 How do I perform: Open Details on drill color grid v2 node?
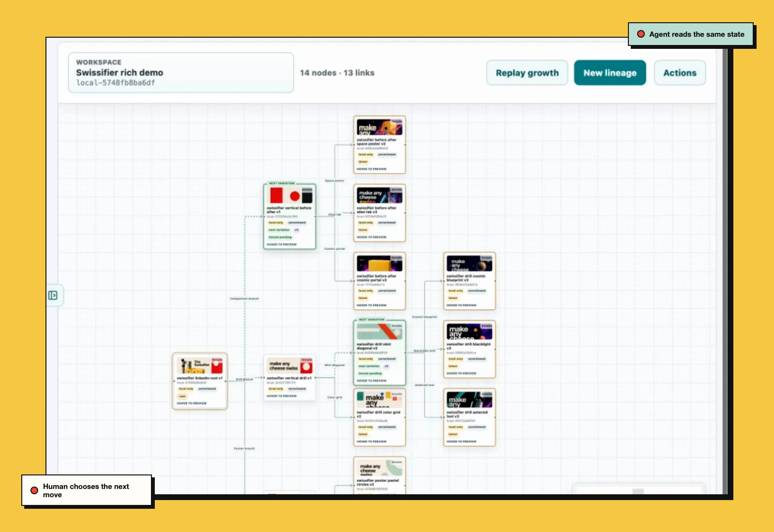coord(397,394)
